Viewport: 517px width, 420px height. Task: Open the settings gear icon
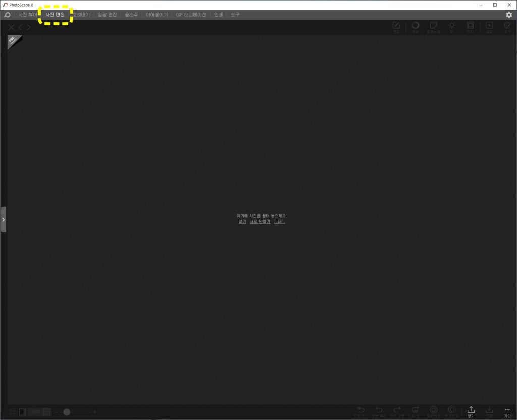pyautogui.click(x=509, y=15)
